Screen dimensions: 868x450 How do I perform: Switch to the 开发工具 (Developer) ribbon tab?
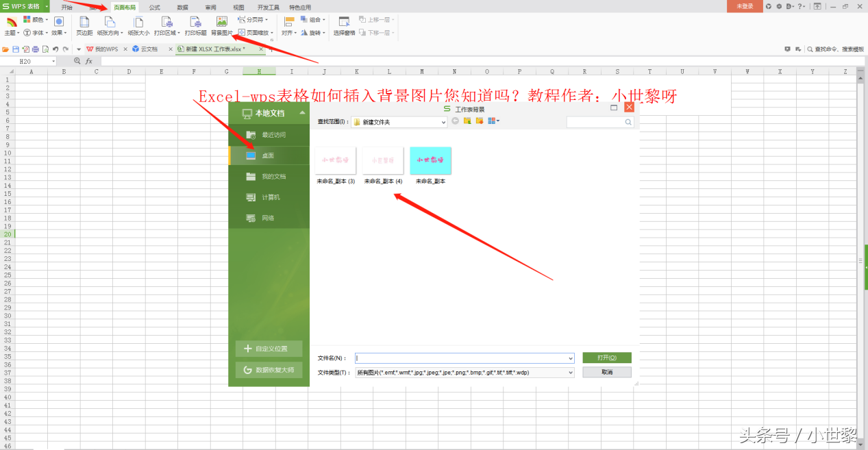tap(268, 7)
